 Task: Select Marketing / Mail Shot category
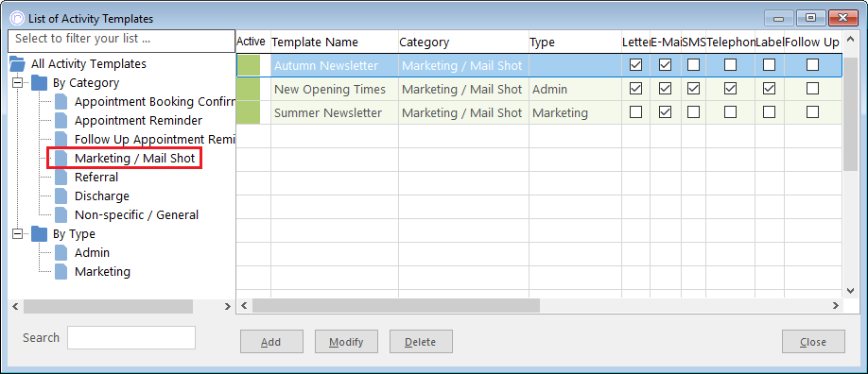[x=134, y=159]
